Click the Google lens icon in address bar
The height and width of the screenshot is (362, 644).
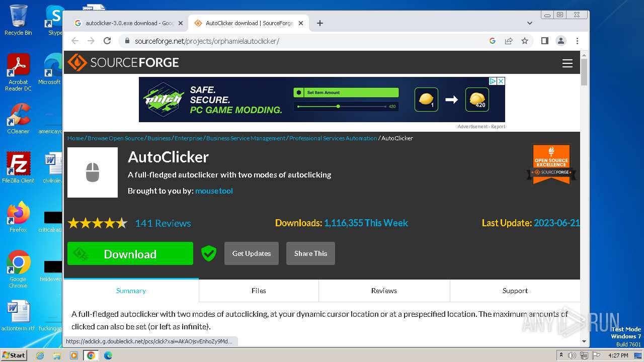coord(493,41)
